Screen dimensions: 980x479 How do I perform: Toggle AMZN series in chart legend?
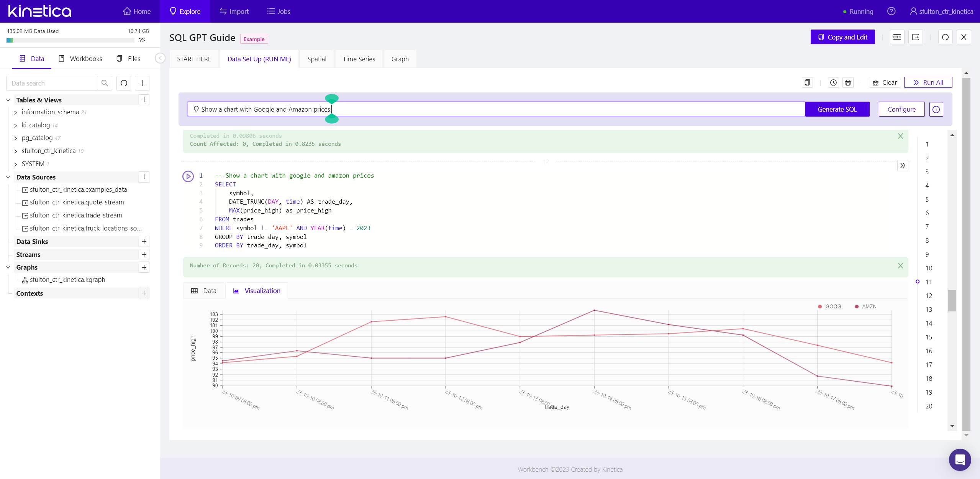(x=865, y=306)
